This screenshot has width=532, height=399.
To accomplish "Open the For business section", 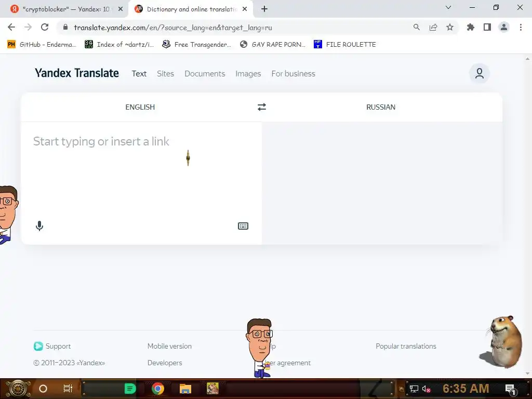I will (293, 74).
